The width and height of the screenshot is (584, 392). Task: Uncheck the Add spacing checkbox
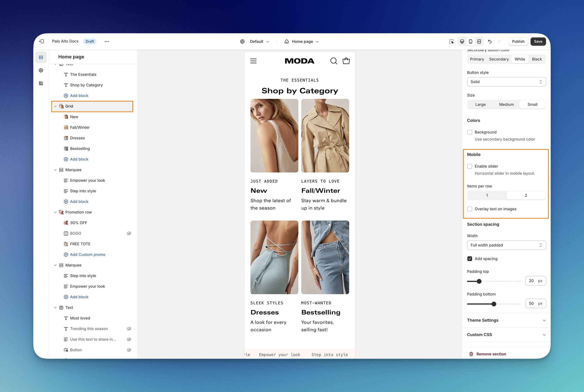click(x=470, y=258)
